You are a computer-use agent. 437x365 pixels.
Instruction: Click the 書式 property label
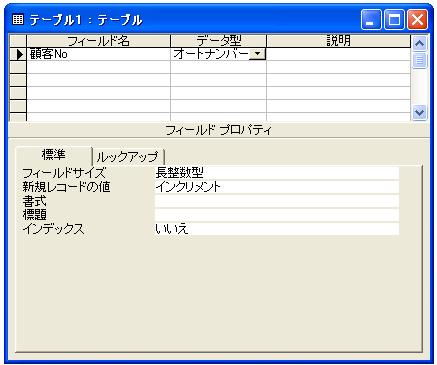coord(34,201)
